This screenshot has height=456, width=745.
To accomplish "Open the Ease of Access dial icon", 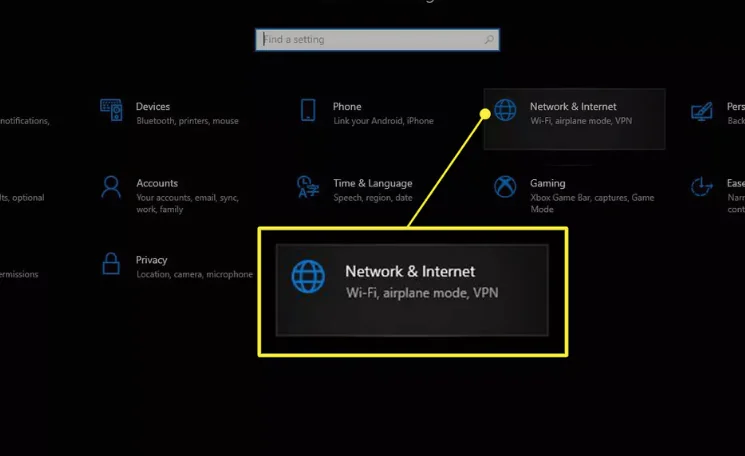I will tap(702, 187).
